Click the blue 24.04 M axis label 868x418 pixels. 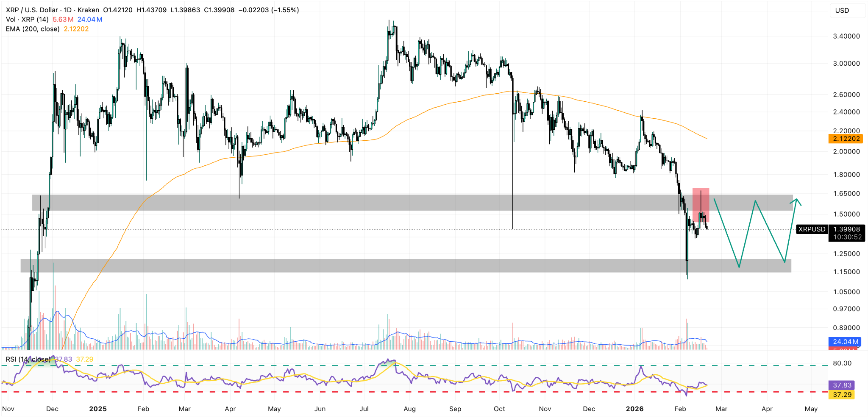pyautogui.click(x=845, y=342)
